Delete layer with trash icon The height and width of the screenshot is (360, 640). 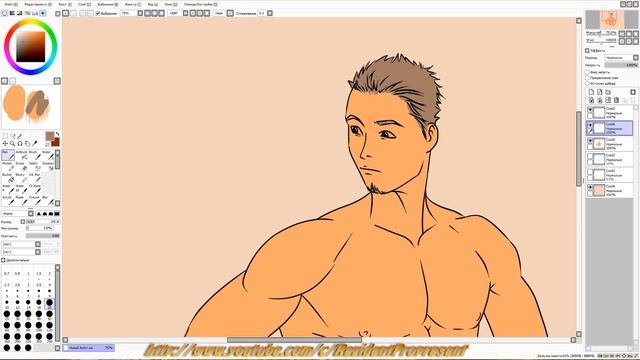(x=617, y=100)
